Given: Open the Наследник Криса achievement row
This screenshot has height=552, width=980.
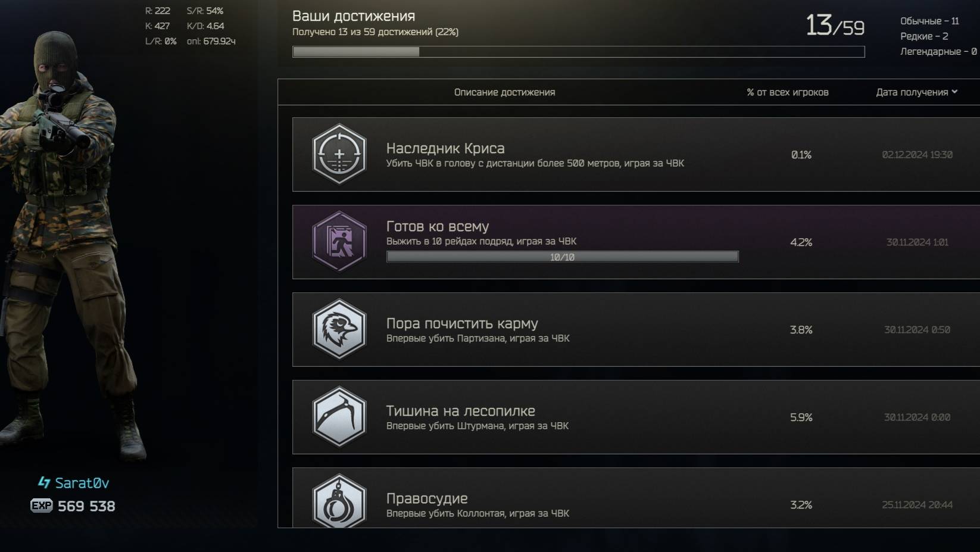Looking at the screenshot, I should (x=636, y=154).
